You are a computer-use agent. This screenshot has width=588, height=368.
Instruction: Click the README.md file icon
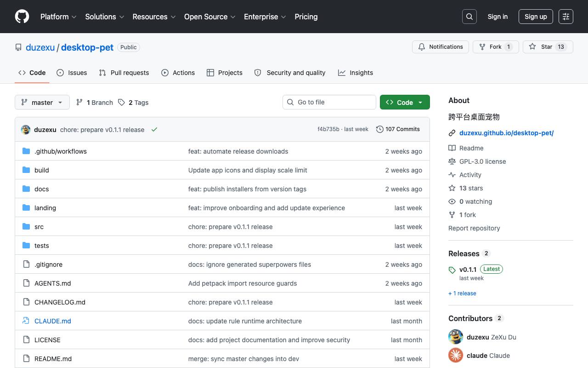click(x=26, y=359)
